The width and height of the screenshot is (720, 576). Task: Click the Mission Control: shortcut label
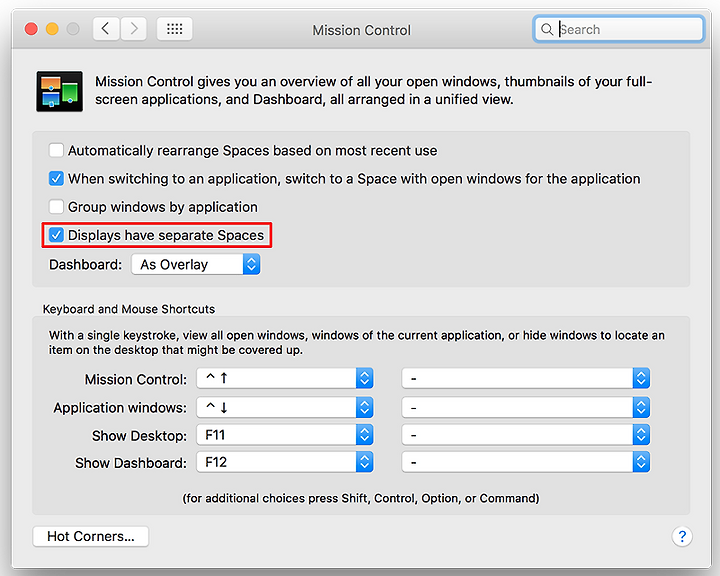point(136,379)
